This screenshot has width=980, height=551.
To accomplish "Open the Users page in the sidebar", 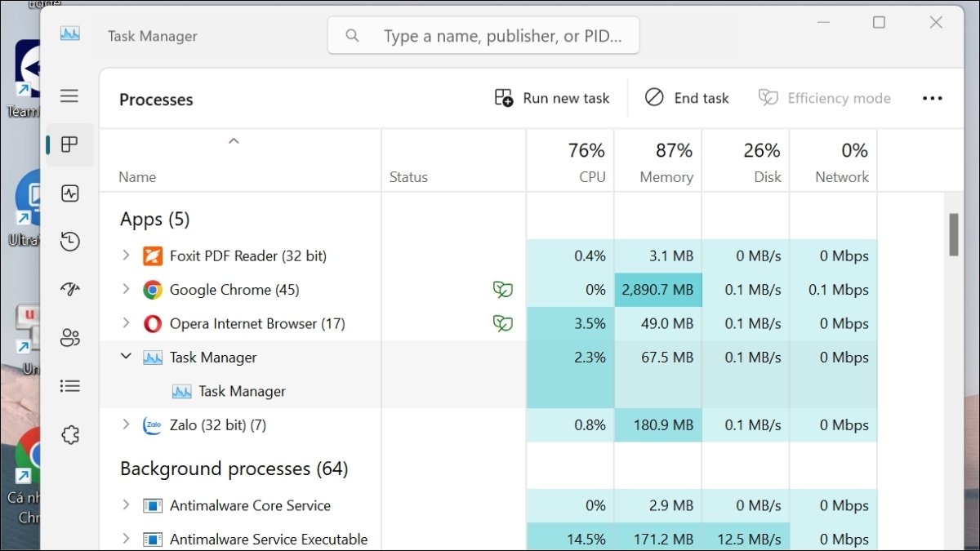I will (69, 338).
